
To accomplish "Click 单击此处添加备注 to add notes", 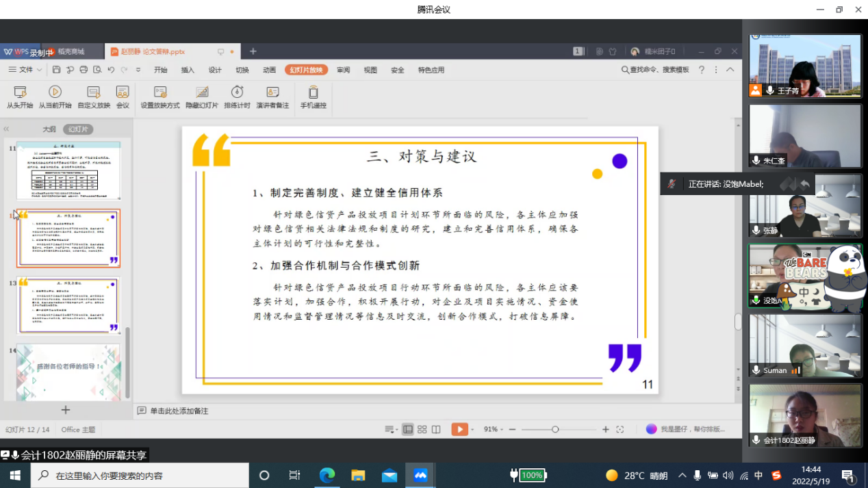I will [179, 411].
